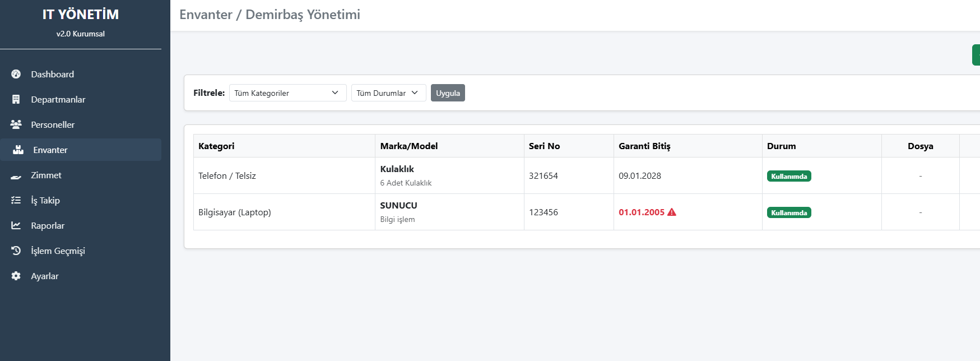This screenshot has height=361, width=980.
Task: Select the SUNUCU model name in table
Action: pos(398,205)
